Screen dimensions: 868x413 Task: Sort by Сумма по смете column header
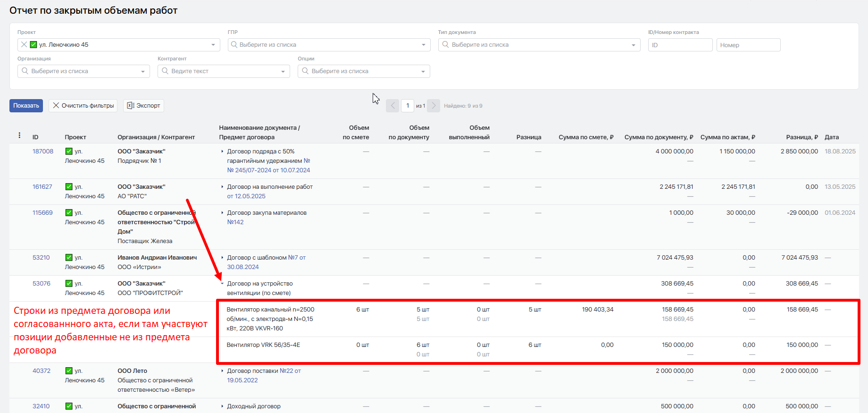[586, 137]
